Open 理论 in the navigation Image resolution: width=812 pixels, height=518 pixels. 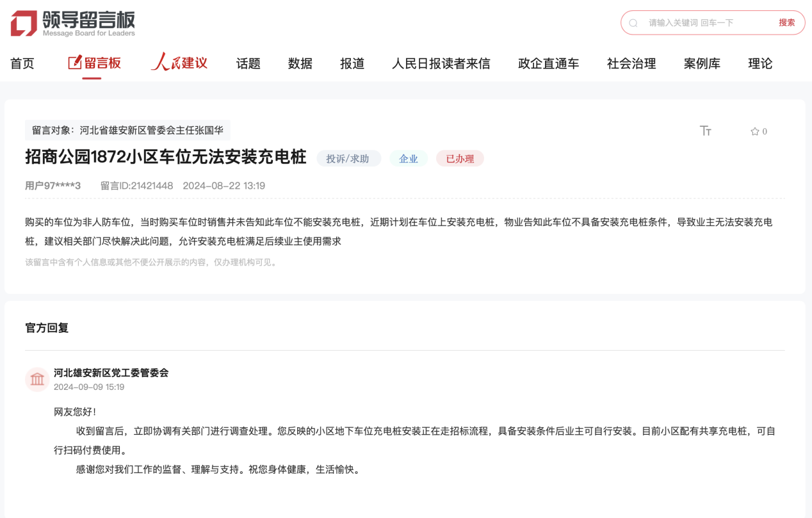[x=760, y=63]
